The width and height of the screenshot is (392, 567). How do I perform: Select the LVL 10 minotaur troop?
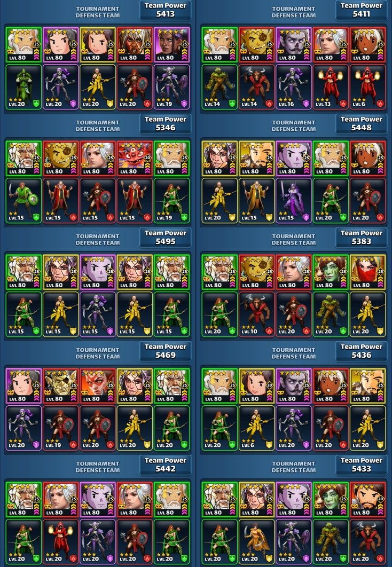tap(257, 314)
